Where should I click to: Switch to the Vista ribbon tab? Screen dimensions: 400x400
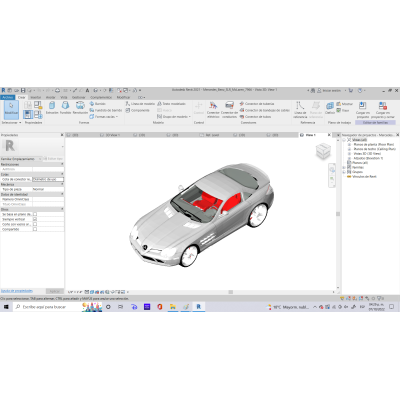64,97
